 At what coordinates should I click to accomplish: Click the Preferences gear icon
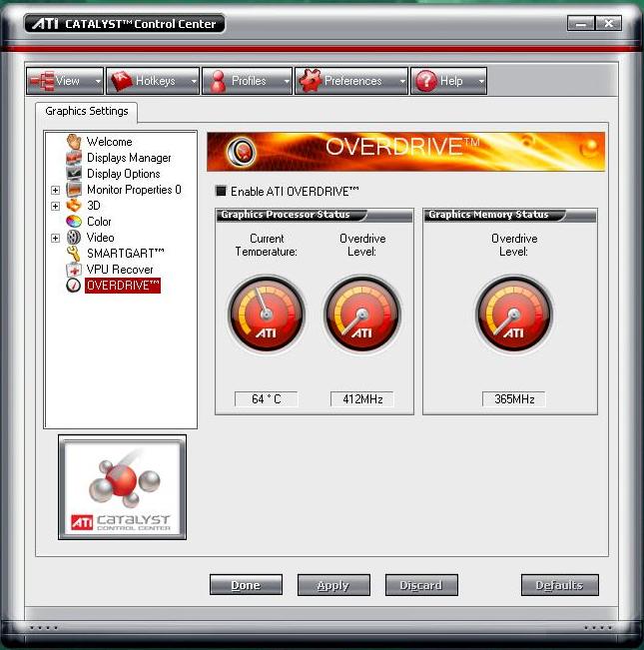[311, 81]
